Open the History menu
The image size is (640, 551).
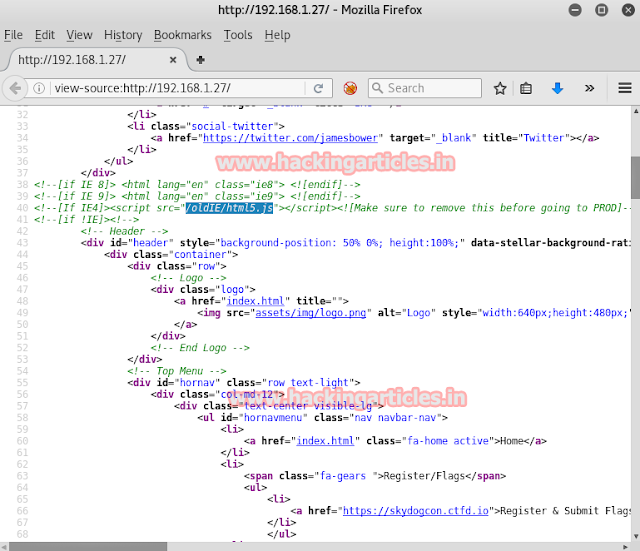click(123, 35)
